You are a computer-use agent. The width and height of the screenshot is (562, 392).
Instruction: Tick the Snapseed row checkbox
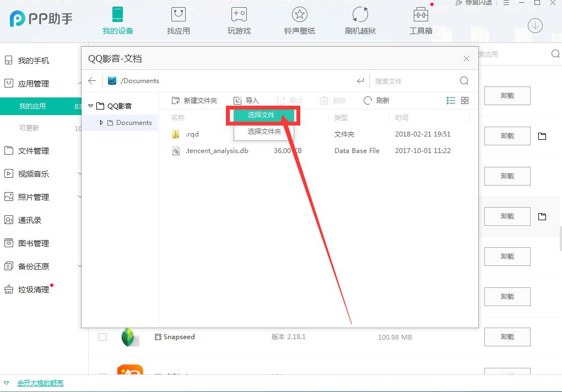coord(102,337)
